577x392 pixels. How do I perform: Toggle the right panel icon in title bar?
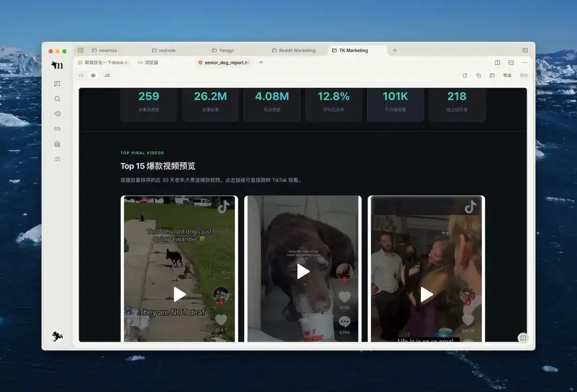point(525,50)
